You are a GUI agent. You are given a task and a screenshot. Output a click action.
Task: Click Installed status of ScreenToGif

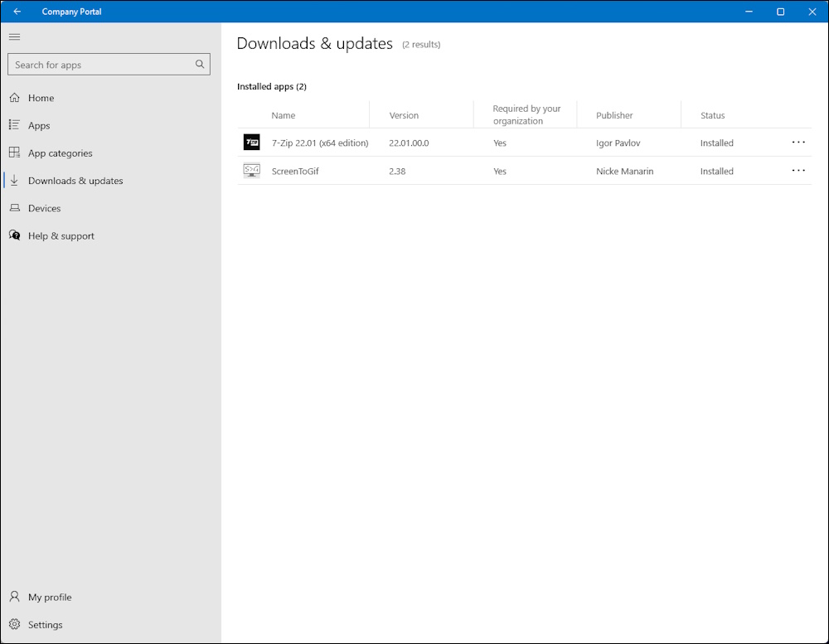tap(717, 172)
